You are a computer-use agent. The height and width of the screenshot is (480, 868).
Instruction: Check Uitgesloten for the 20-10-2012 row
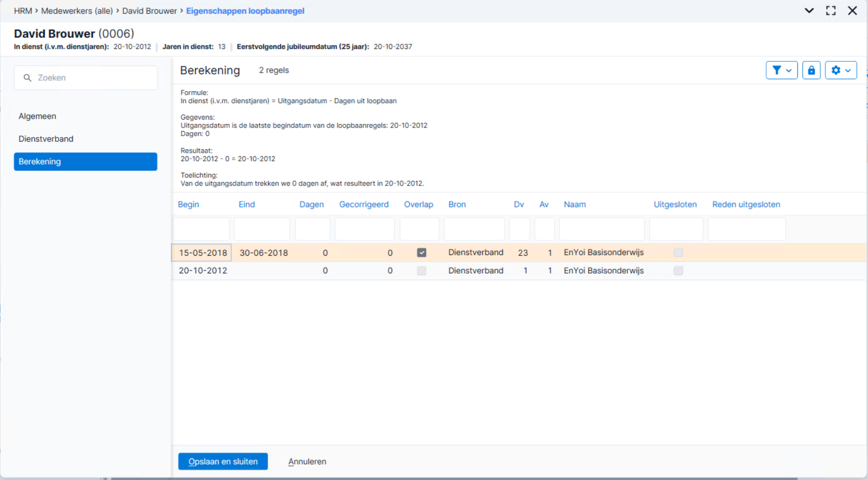pyautogui.click(x=678, y=271)
